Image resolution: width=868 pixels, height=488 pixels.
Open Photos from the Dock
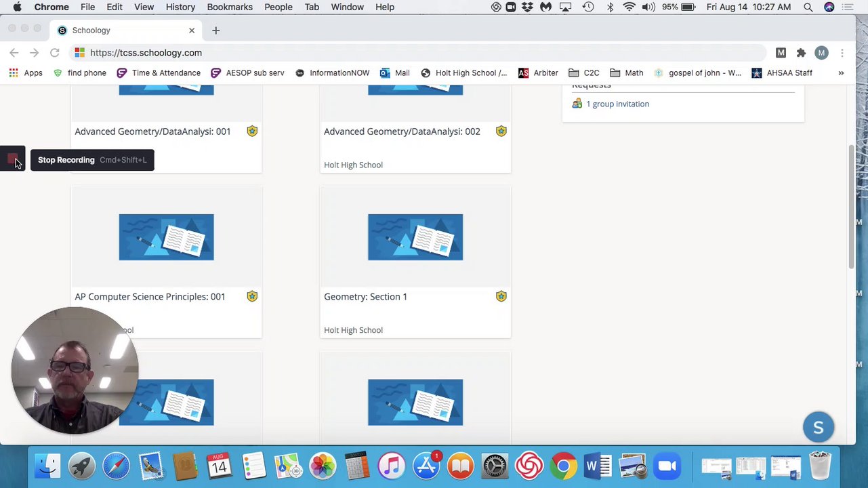[323, 466]
